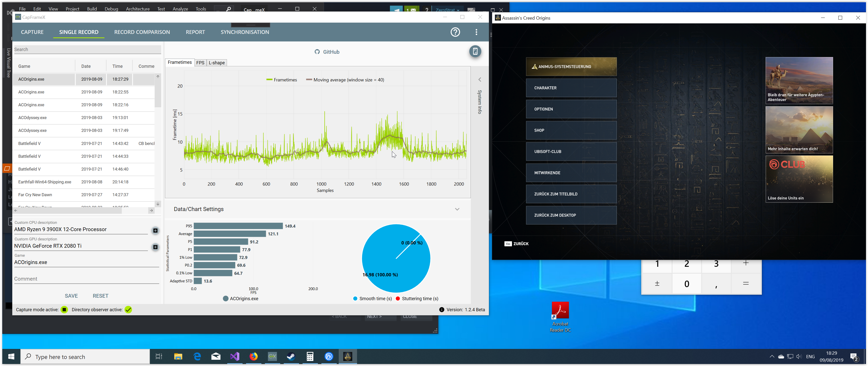Switch to the RECORD COMPARISON tab
This screenshot has width=868, height=366.
pos(142,32)
